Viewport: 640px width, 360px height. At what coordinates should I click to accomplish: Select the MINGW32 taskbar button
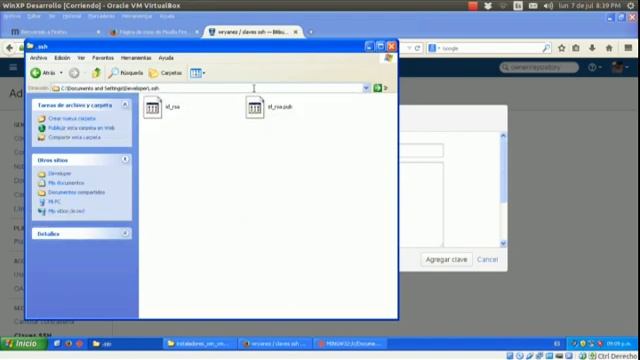[351, 344]
